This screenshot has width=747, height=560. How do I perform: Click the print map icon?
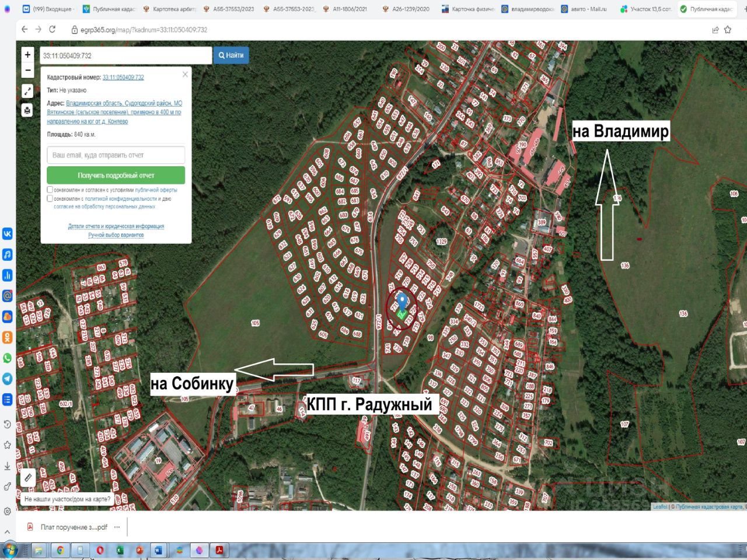(27, 110)
